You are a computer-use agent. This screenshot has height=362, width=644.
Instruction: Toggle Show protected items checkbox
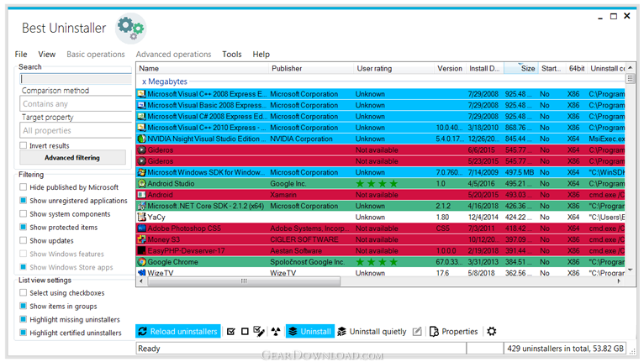tap(24, 227)
